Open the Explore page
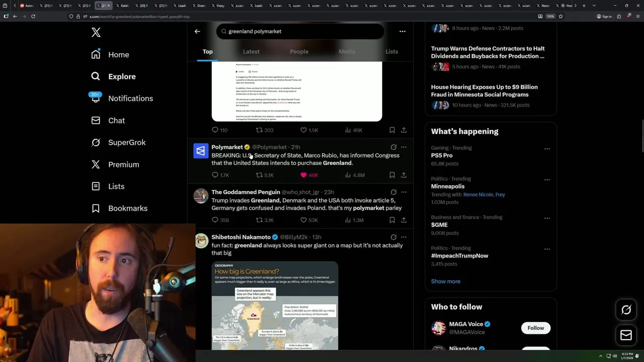Image resolution: width=644 pixels, height=362 pixels. coord(113,76)
